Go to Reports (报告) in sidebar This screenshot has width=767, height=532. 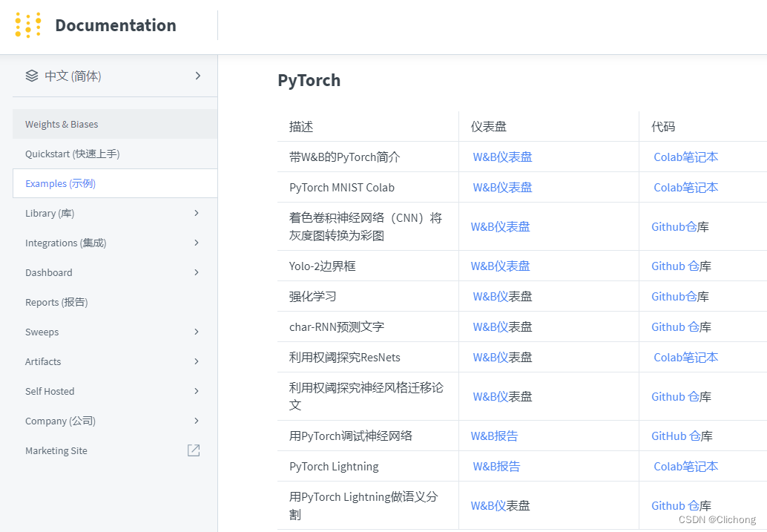tap(56, 302)
